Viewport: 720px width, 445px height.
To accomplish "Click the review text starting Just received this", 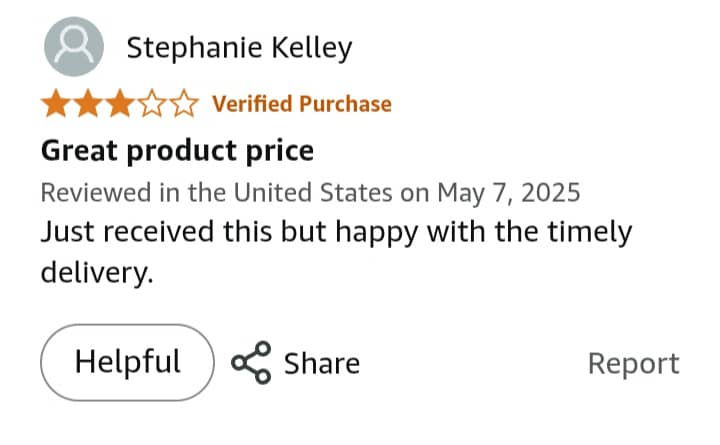I will (337, 252).
